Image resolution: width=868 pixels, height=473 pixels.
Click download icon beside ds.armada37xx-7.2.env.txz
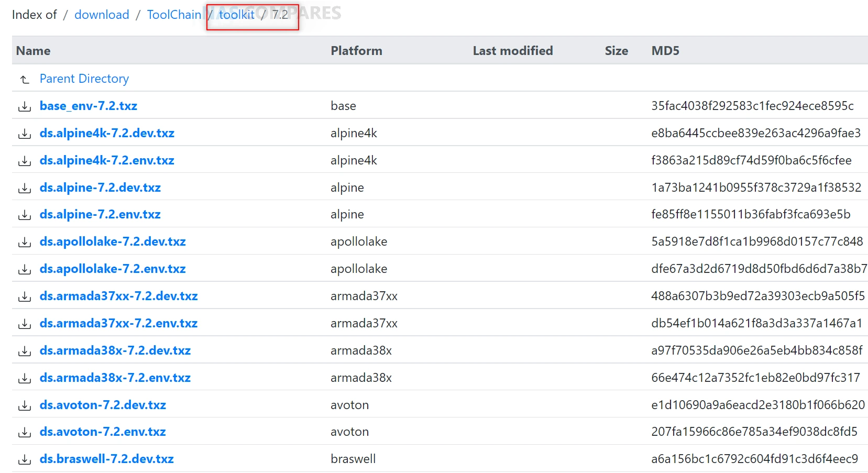click(25, 324)
